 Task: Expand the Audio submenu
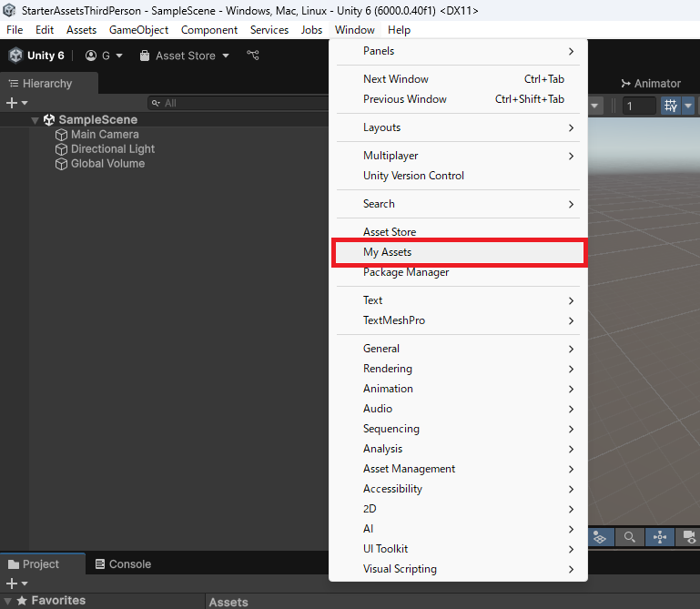(x=458, y=409)
